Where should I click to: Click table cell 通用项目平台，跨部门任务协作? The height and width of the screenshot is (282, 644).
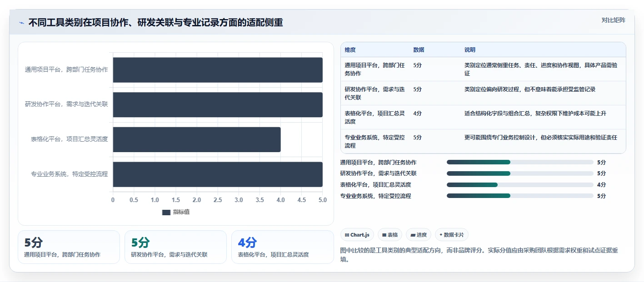point(374,69)
